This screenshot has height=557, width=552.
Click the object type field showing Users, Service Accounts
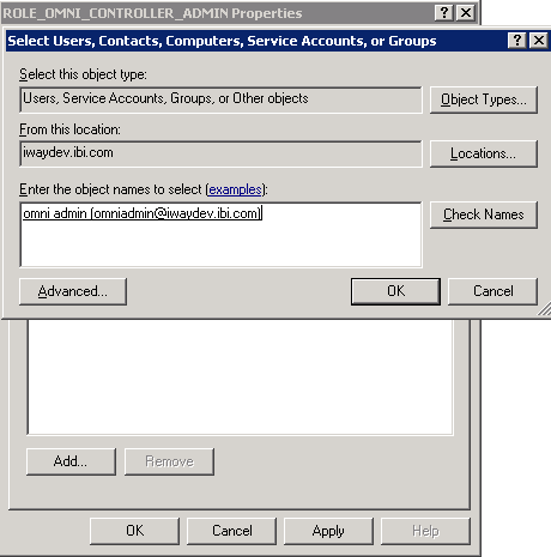221,100
